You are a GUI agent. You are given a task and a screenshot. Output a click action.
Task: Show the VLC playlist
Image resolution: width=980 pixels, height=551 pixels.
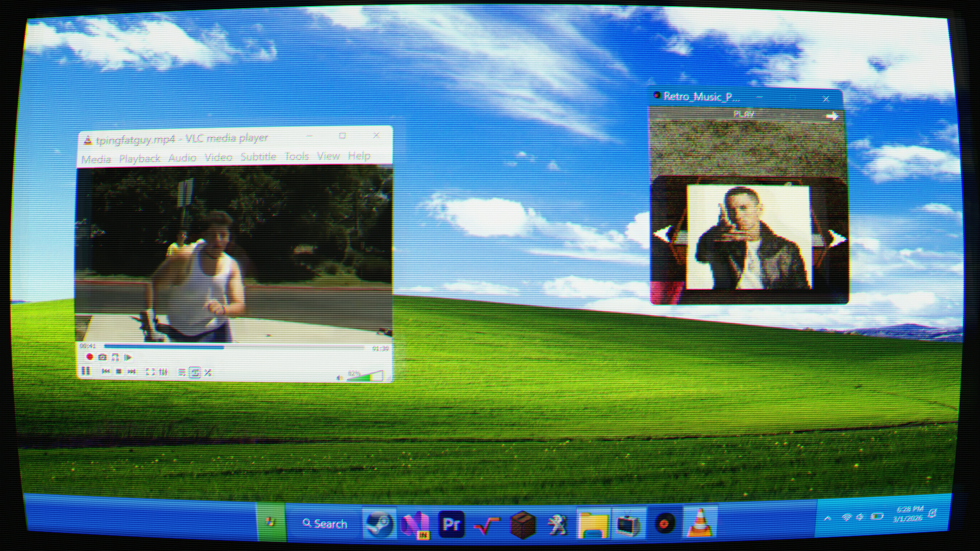[182, 372]
